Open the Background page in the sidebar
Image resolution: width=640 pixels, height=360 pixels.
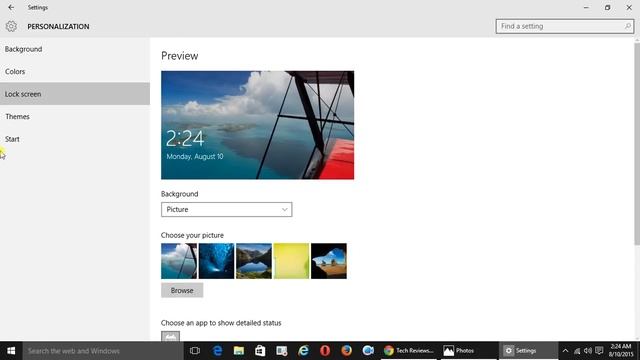point(75,49)
